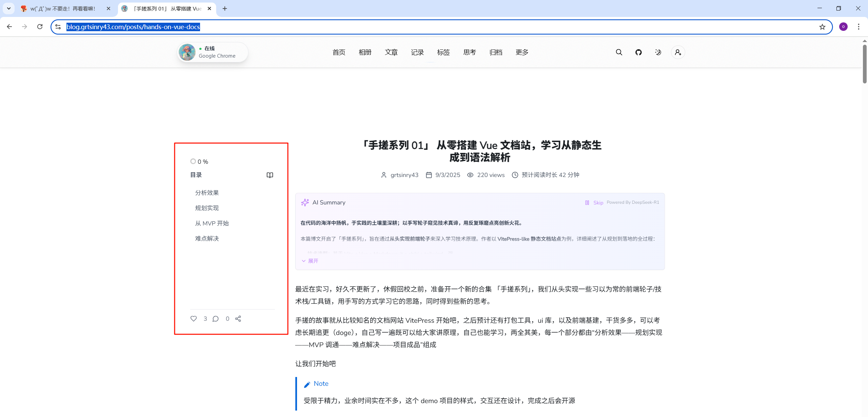Open the GitHub icon link

pyautogui.click(x=638, y=52)
